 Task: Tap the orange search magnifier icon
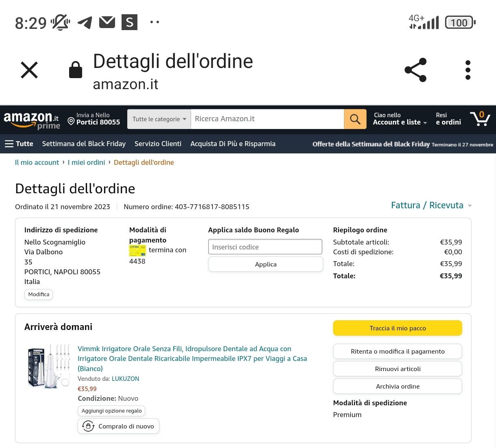click(x=355, y=119)
